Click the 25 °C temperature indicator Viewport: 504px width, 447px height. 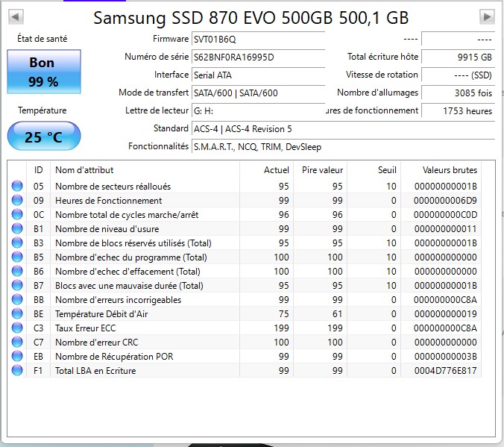[44, 136]
